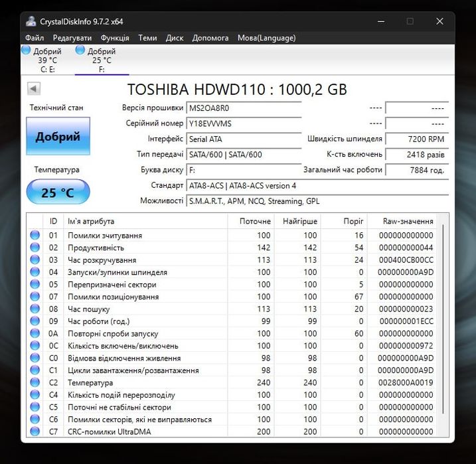The height and width of the screenshot is (464, 476).
Task: Click blue status orb for attribute 0C
Action: 35,346
